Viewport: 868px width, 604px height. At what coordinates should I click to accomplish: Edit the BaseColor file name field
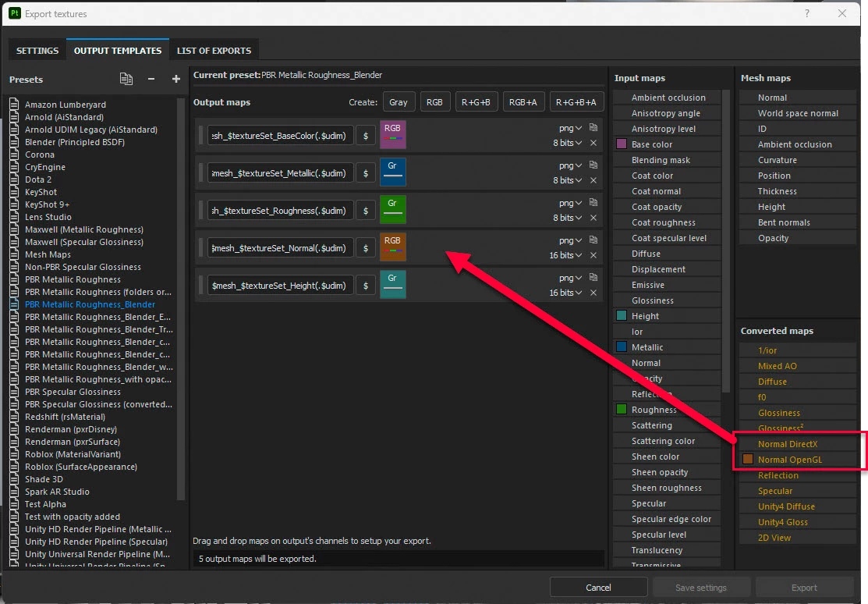(280, 136)
